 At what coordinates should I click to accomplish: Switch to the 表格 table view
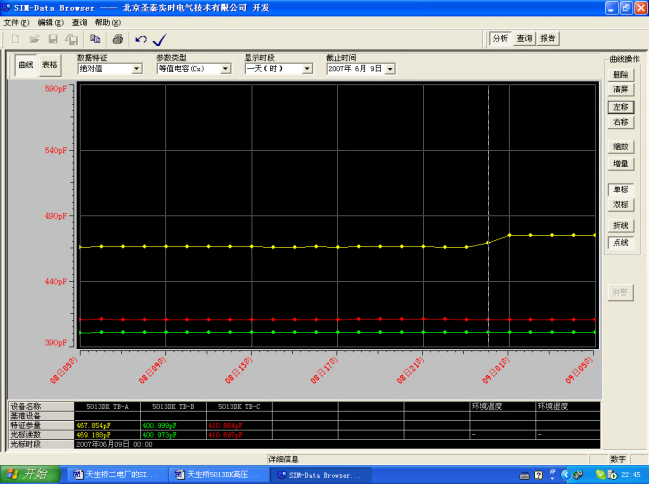[50, 65]
